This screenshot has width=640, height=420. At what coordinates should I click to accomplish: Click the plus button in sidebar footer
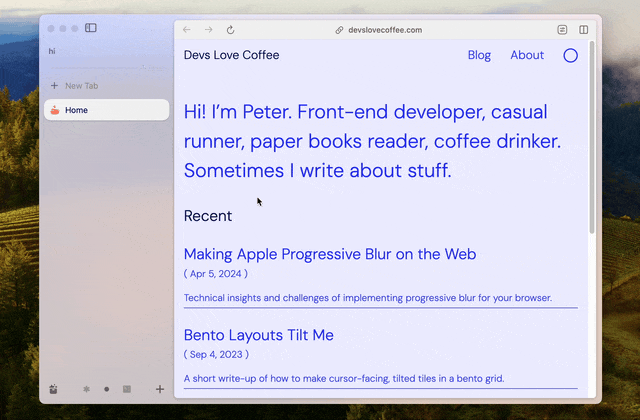(x=159, y=389)
